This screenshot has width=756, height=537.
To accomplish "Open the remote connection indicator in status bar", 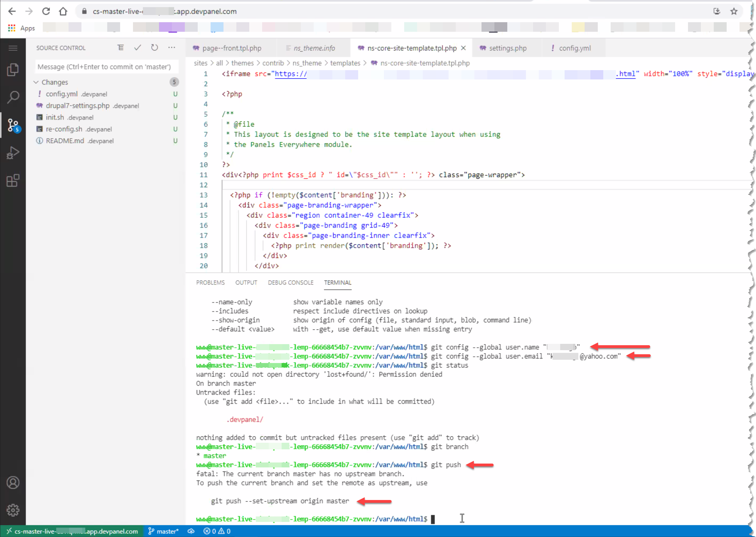I will click(73, 531).
